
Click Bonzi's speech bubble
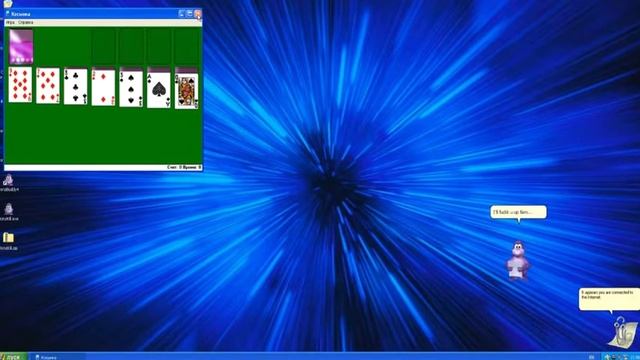coord(518,212)
